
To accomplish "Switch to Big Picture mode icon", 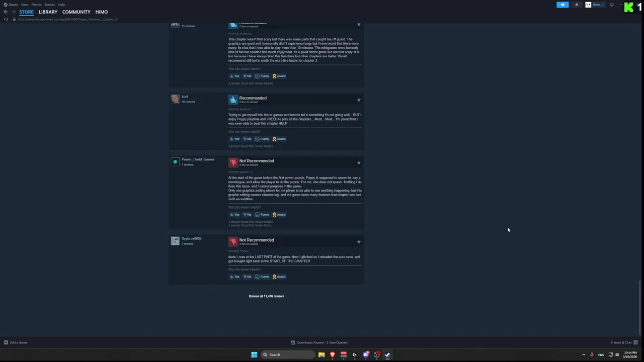I will 612,5.
